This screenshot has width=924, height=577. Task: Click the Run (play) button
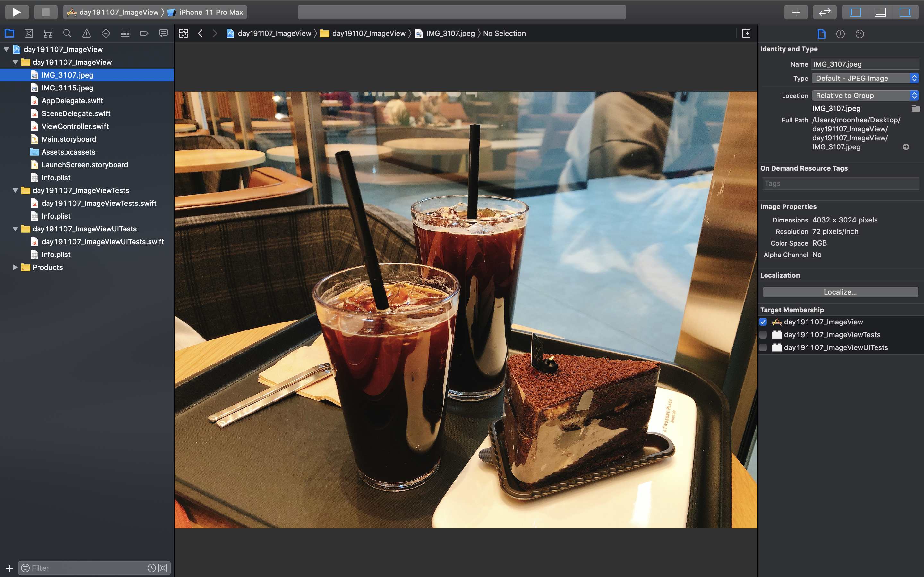tap(16, 12)
